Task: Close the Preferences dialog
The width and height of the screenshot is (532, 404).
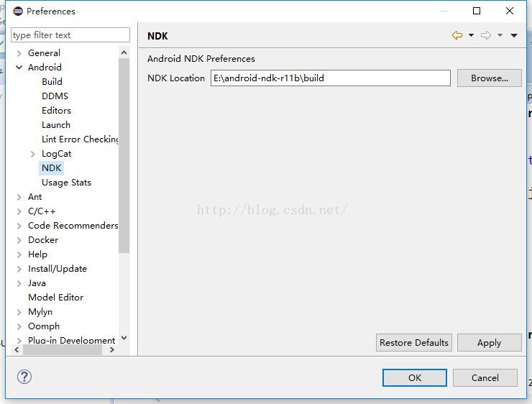Action: pyautogui.click(x=509, y=11)
